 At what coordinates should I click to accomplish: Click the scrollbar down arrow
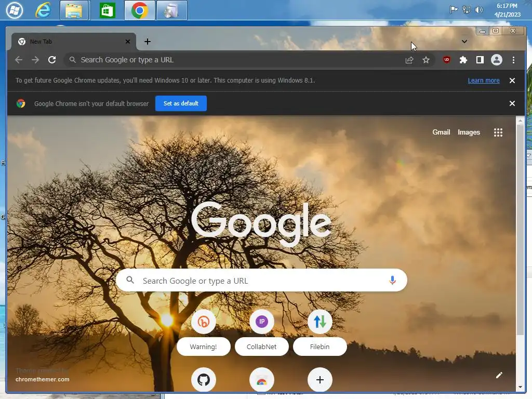520,387
